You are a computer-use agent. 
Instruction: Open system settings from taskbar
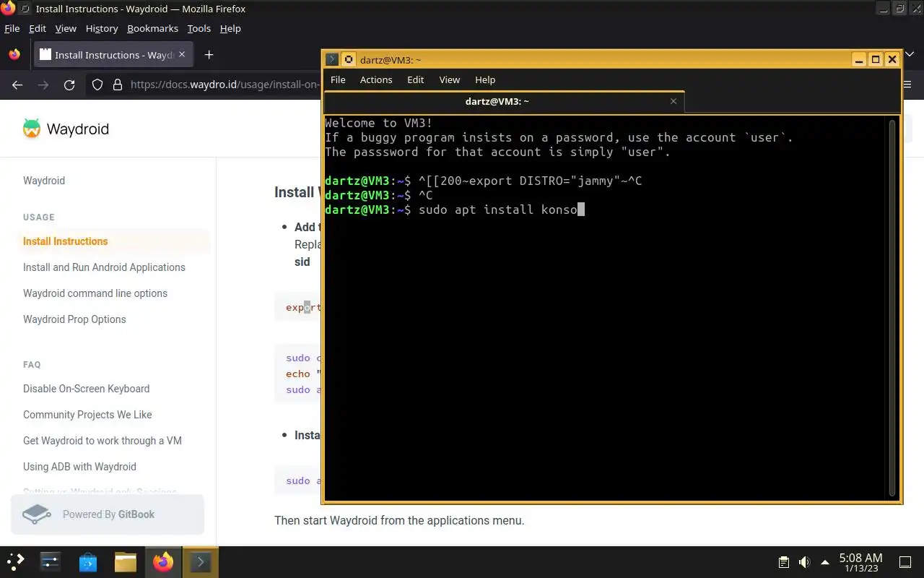coord(51,561)
